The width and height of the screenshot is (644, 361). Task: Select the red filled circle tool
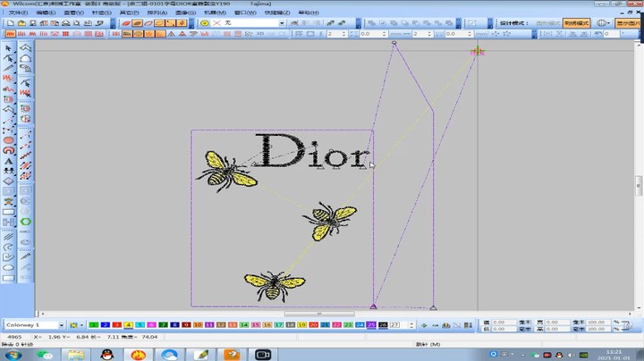(x=8, y=140)
